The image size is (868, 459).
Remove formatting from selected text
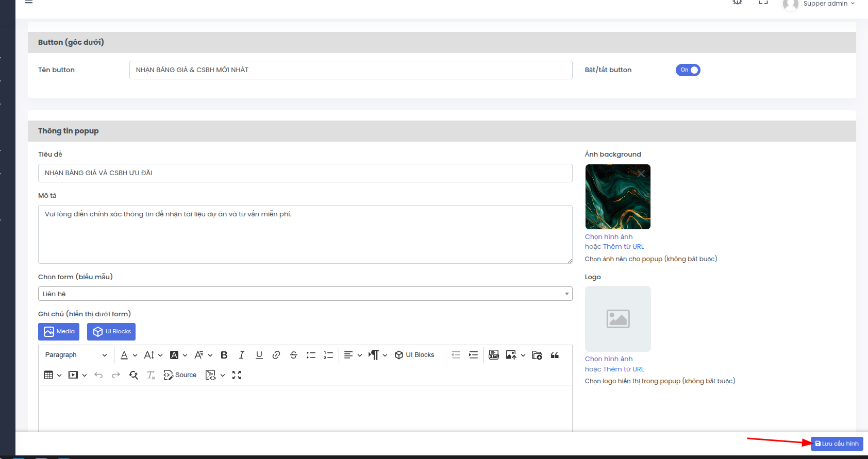point(151,375)
